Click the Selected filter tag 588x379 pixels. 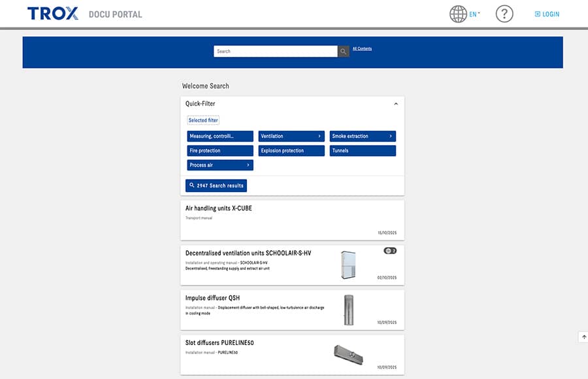(x=203, y=120)
